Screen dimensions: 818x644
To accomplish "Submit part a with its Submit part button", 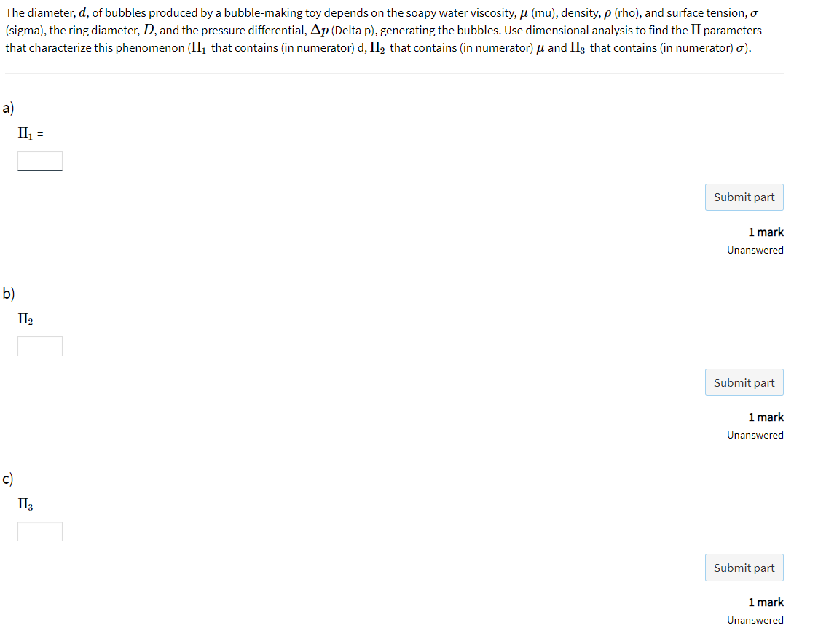I will tap(744, 197).
